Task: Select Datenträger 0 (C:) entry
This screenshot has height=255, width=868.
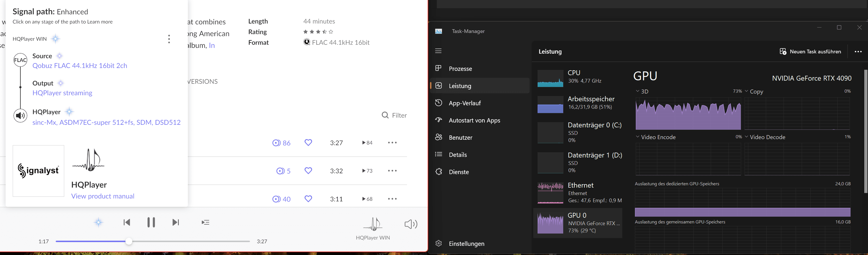Action: 578,133
